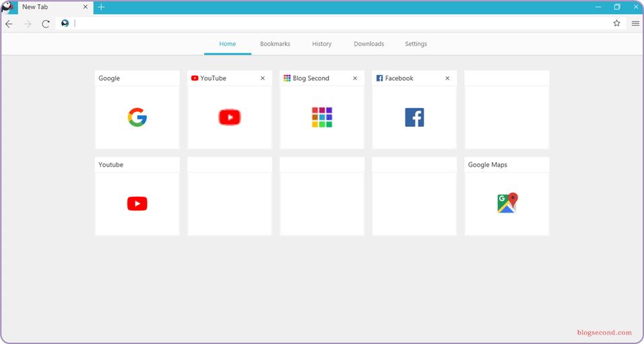
Task: Open the Youtube tile in second row
Action: (x=137, y=196)
